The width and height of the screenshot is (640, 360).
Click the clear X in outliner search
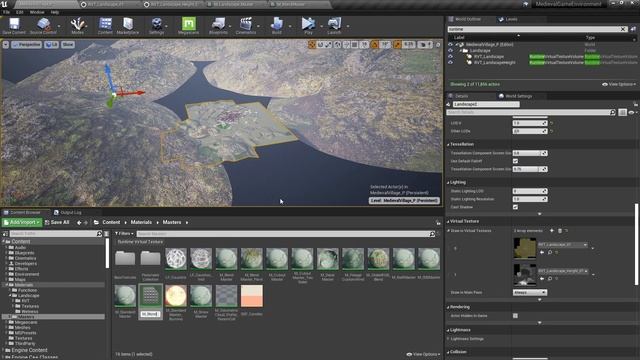click(623, 29)
